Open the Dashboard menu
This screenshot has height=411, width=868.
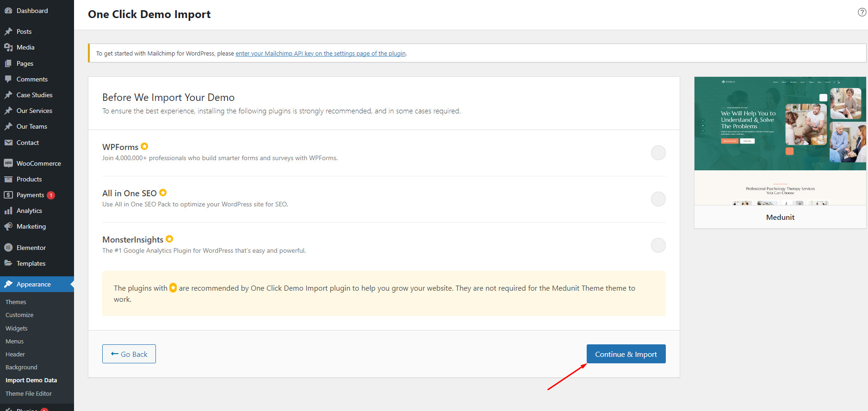click(x=37, y=11)
